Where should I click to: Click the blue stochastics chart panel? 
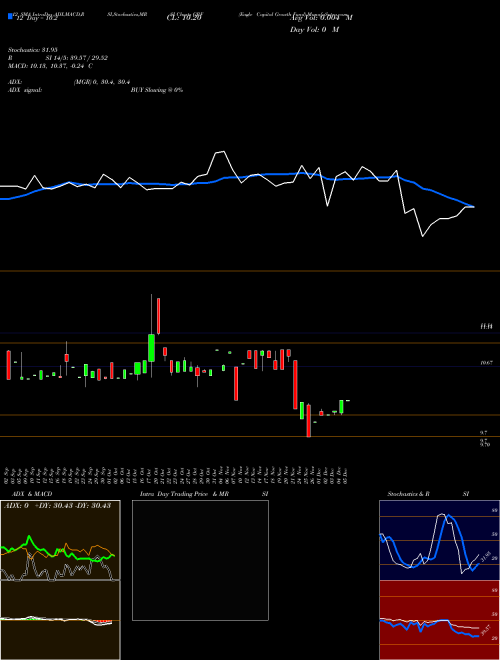coord(439,540)
